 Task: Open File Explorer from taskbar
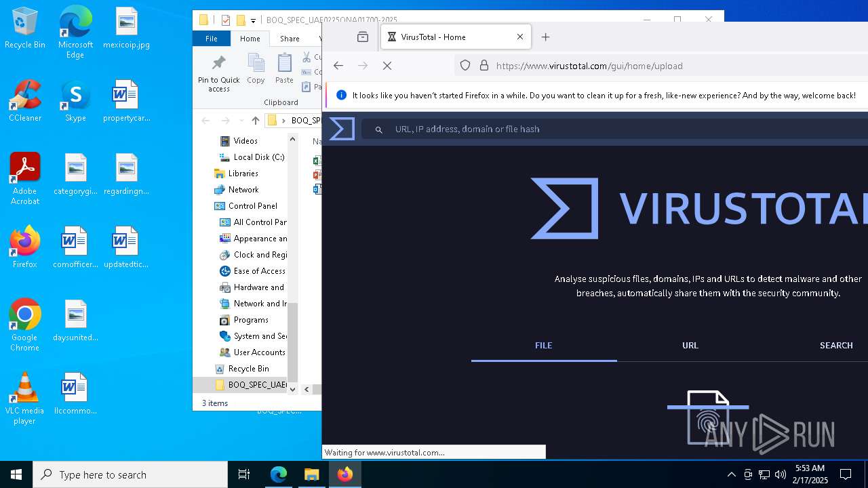[x=311, y=474]
